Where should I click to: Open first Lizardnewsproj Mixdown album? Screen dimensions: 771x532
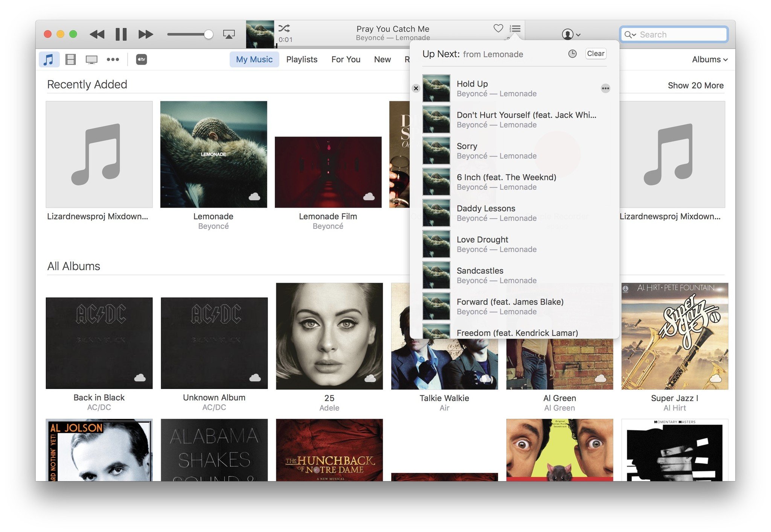pyautogui.click(x=99, y=154)
